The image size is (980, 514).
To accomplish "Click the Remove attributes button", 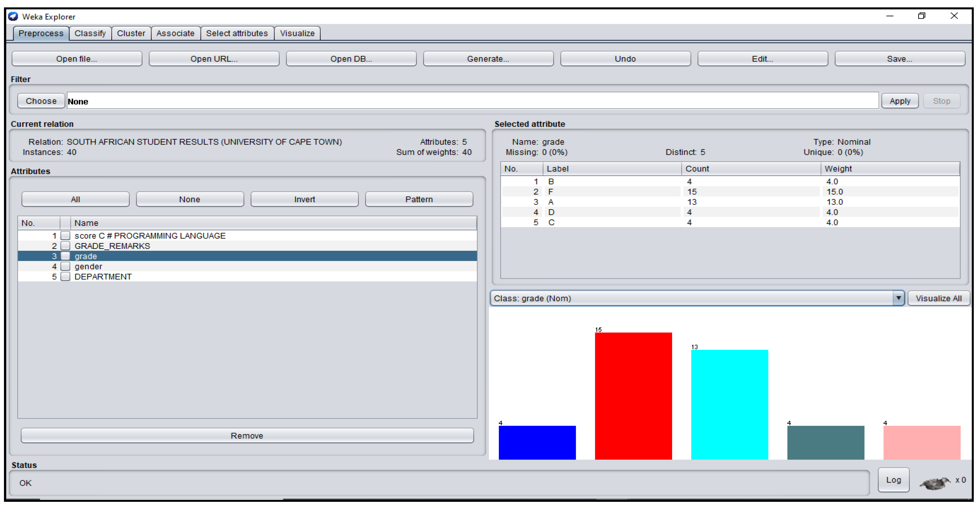I will [x=247, y=436].
